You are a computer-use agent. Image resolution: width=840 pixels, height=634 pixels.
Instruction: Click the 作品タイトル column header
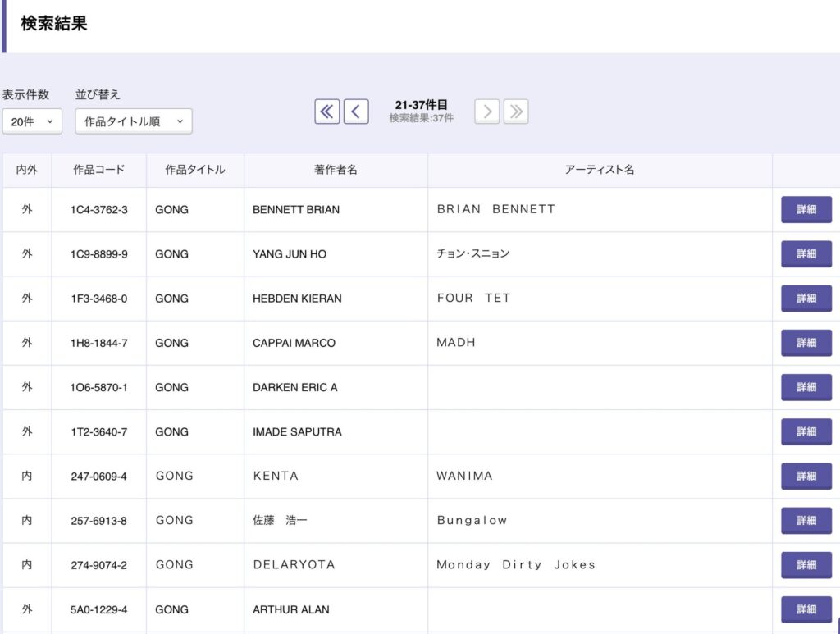point(194,170)
